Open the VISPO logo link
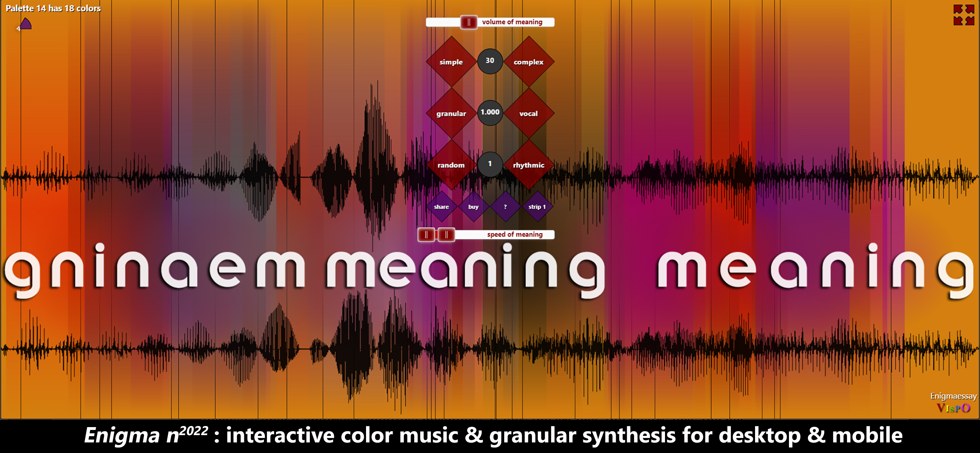 pos(953,408)
